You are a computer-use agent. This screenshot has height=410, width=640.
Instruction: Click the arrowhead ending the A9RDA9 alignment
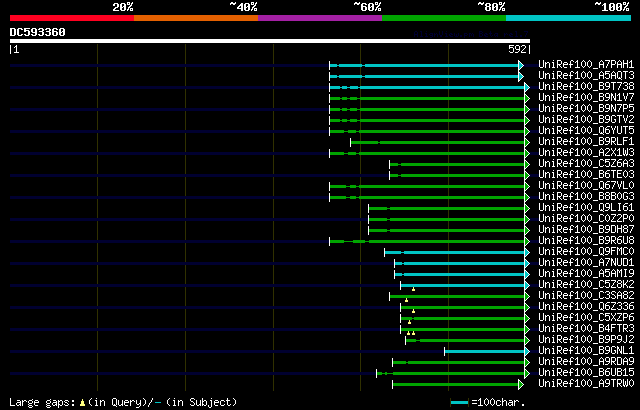[527, 363]
